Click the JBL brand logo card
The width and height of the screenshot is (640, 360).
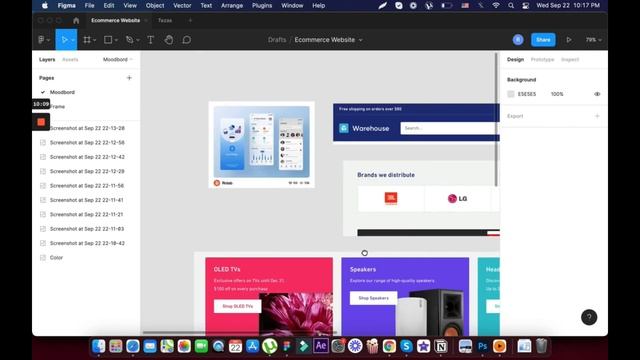pos(391,198)
